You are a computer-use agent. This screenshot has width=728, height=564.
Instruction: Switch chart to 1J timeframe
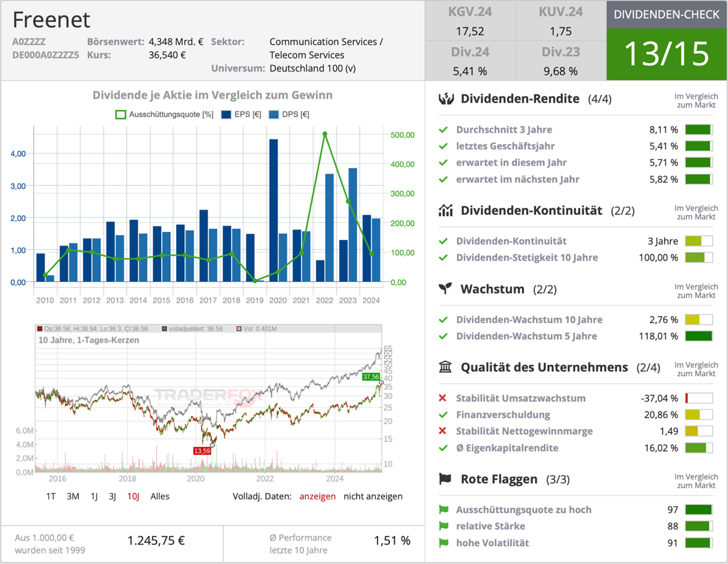94,496
